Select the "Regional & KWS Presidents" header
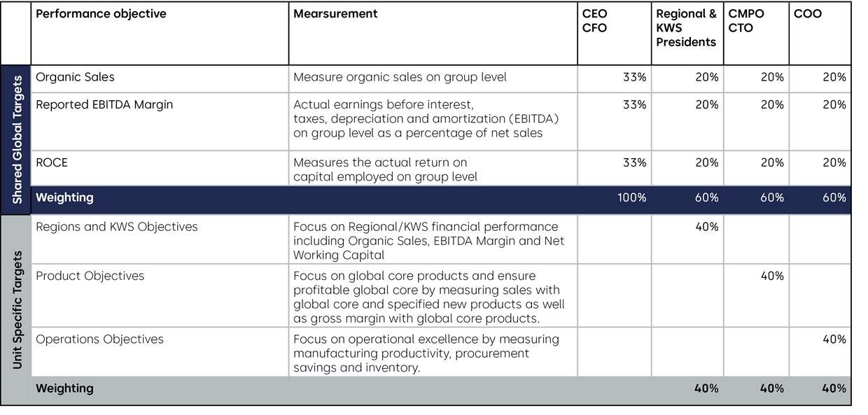The height and width of the screenshot is (415, 868). [x=686, y=28]
